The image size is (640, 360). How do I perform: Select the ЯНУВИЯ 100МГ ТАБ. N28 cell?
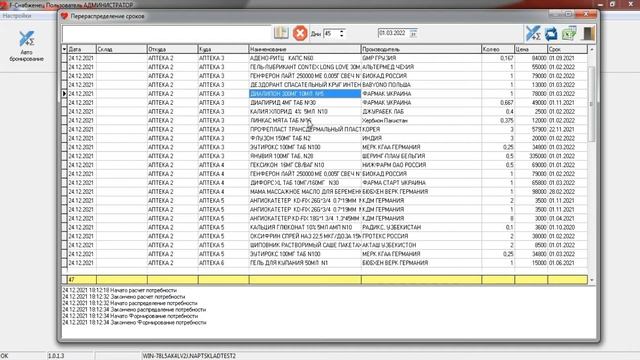coord(305,156)
